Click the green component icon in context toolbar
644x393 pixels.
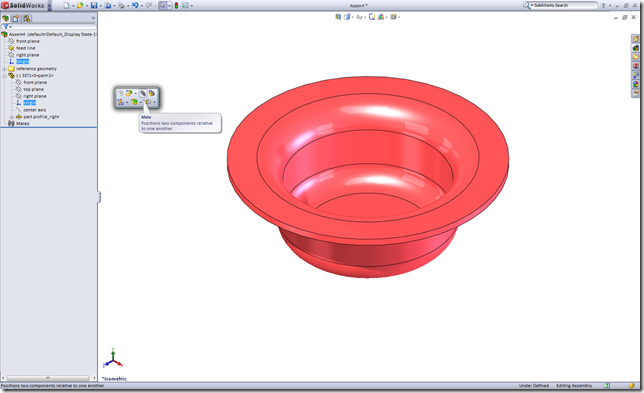point(134,102)
